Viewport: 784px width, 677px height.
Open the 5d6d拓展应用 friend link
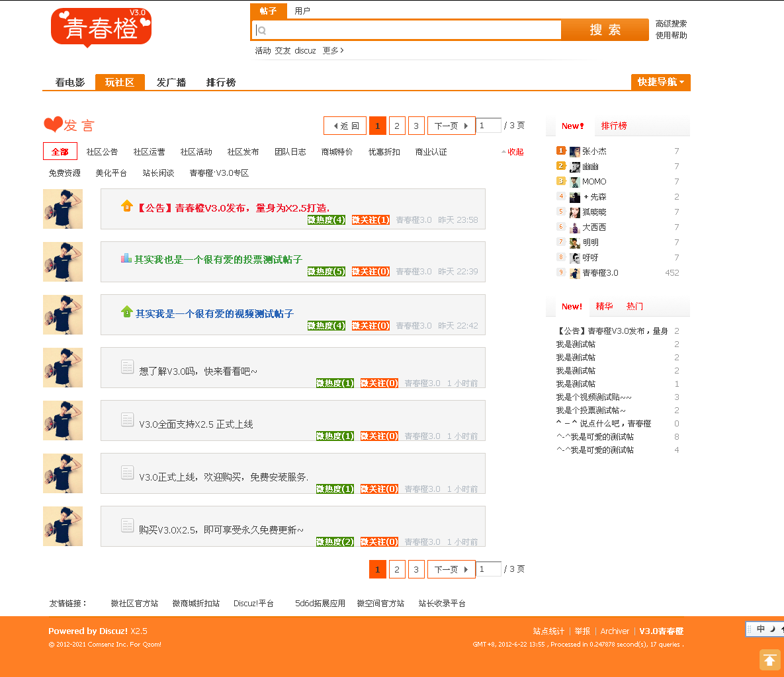click(320, 604)
